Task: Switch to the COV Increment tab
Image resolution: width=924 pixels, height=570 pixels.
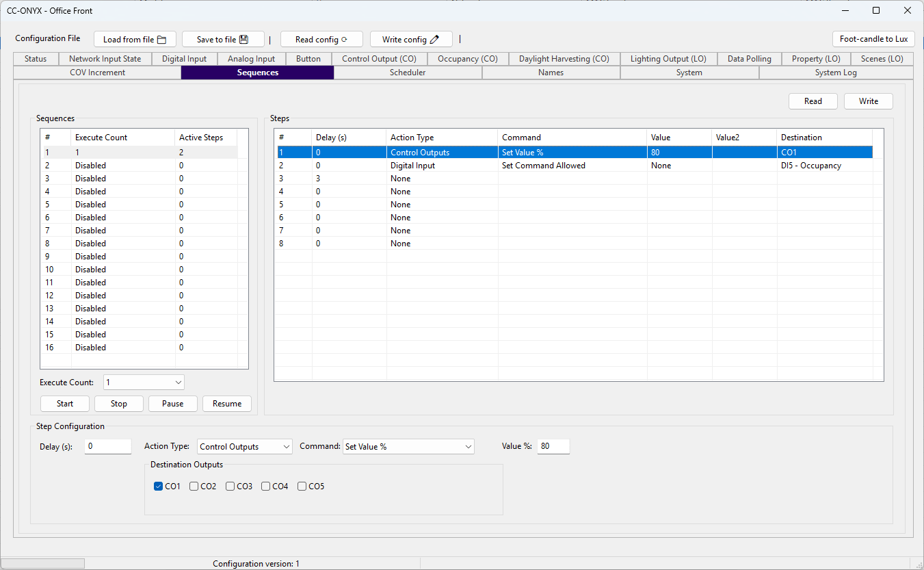Action: (97, 73)
